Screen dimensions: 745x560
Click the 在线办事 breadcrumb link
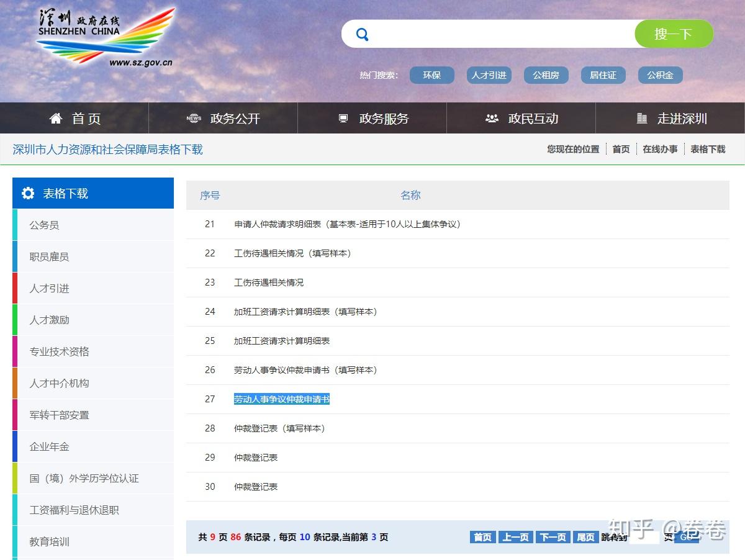click(x=660, y=149)
